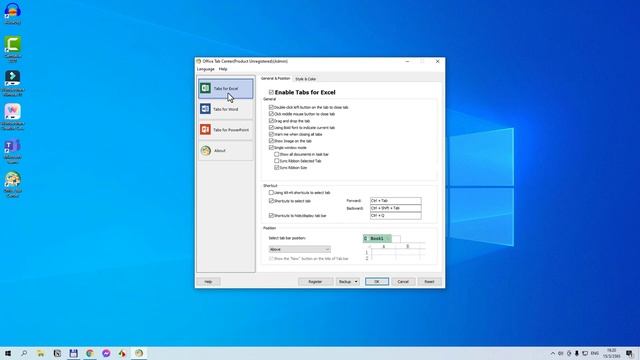Click the ENG language indicator
640x360 pixels.
coord(595,353)
